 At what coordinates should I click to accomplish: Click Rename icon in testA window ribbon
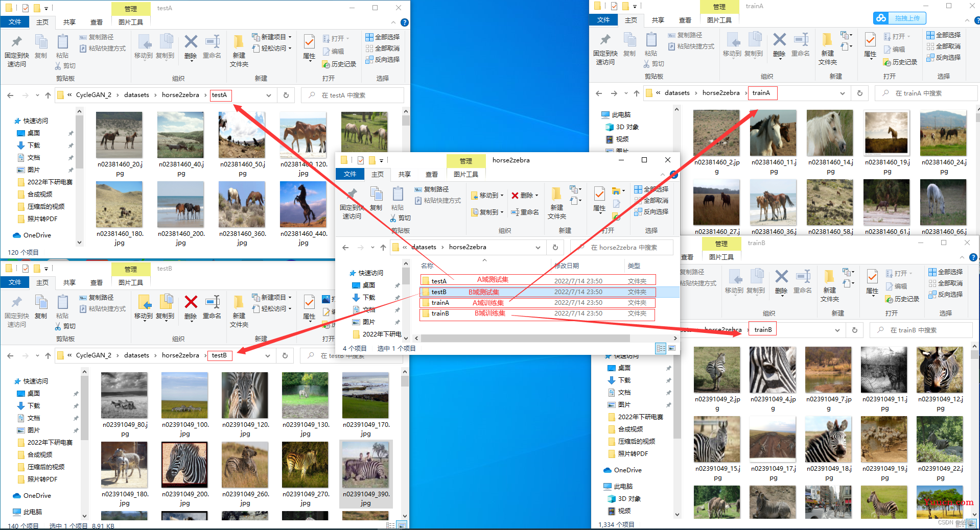212,46
